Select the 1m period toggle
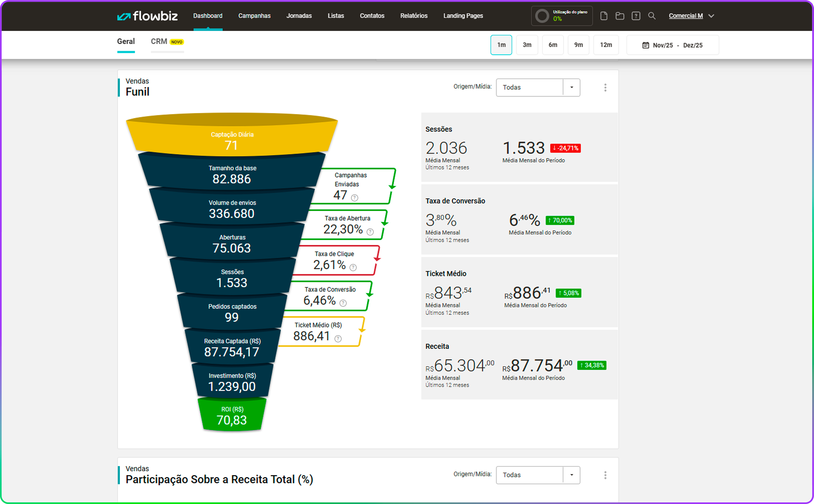814x504 pixels. tap(501, 45)
